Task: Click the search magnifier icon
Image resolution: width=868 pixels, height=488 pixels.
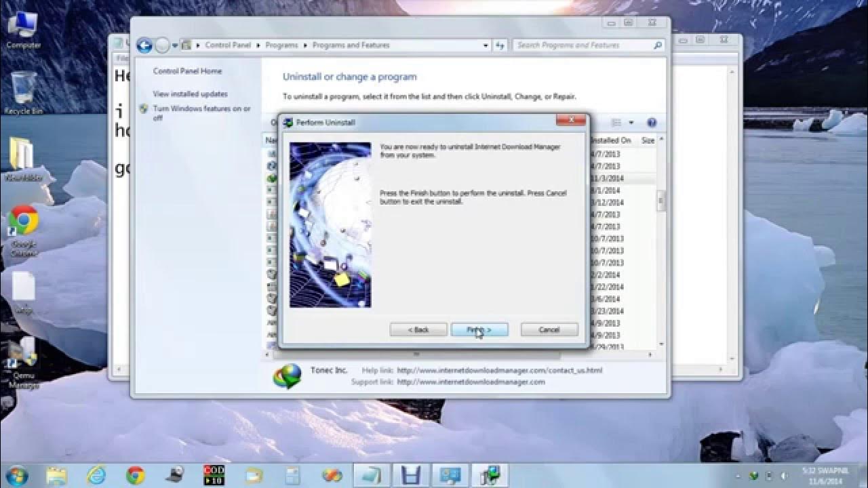Action: click(657, 45)
